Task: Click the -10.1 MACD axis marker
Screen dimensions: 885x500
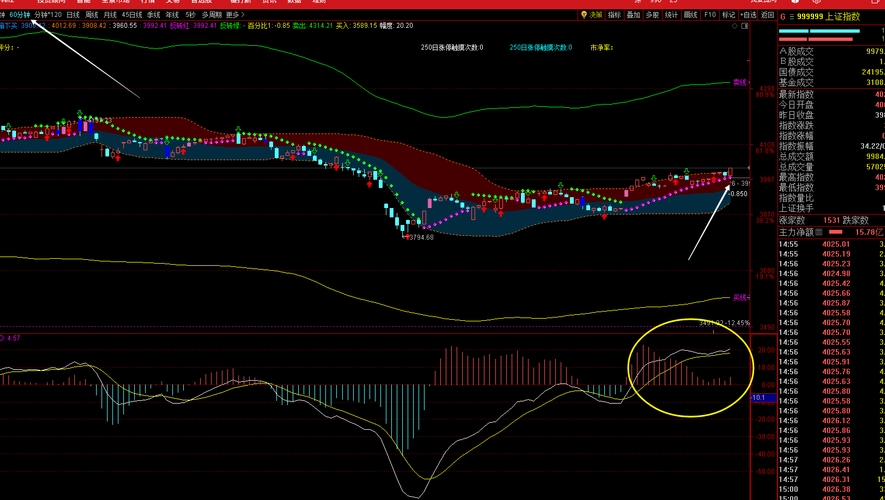Action: [763, 398]
